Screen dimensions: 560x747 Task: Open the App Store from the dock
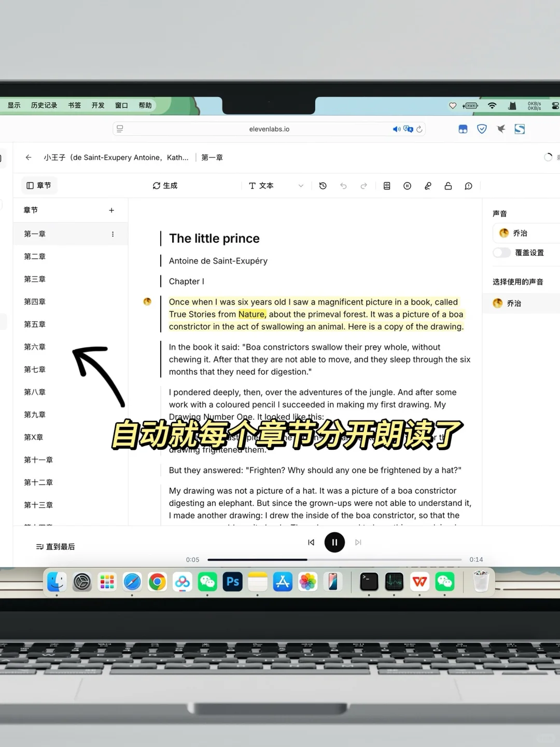[x=283, y=582]
